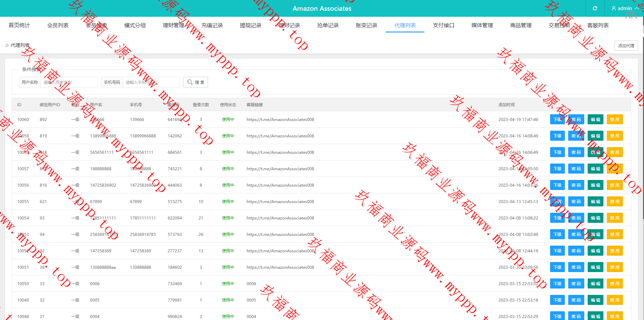This screenshot has height=320, width=644.
Task: Type in the 用户名称 search field
Action: tap(69, 82)
